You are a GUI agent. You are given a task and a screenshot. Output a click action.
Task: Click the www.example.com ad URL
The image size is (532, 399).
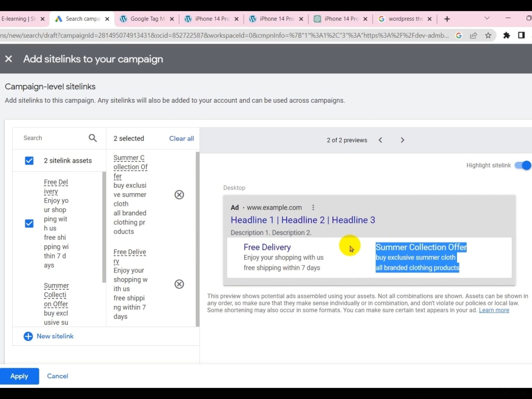(274, 207)
